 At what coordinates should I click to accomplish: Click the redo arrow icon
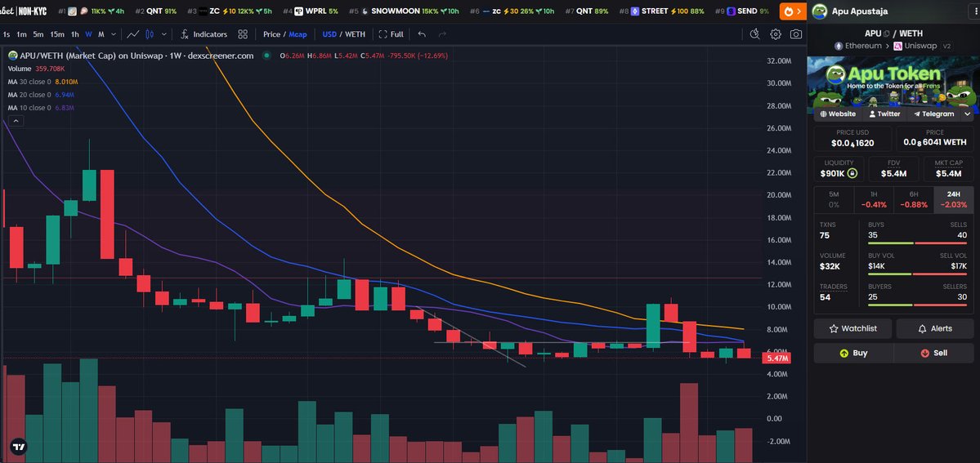pos(442,34)
